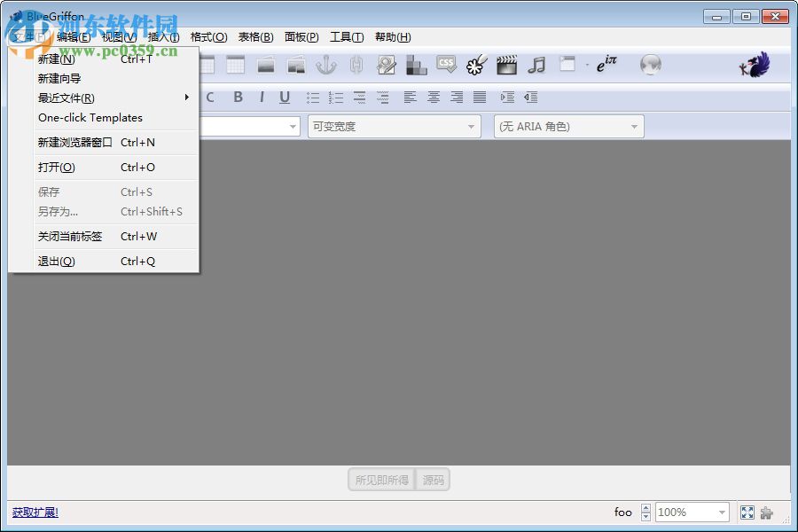Justify the text alignment

tap(480, 97)
